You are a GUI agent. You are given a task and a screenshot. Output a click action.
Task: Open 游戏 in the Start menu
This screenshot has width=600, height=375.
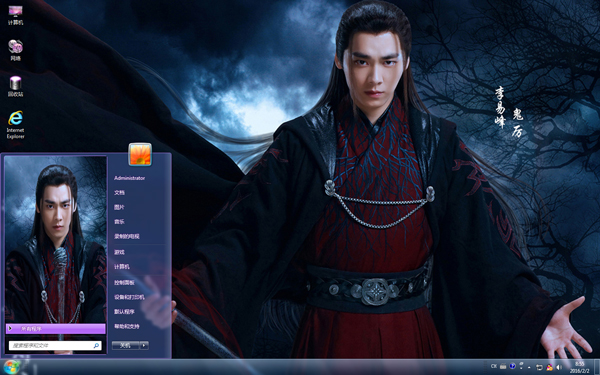click(119, 252)
